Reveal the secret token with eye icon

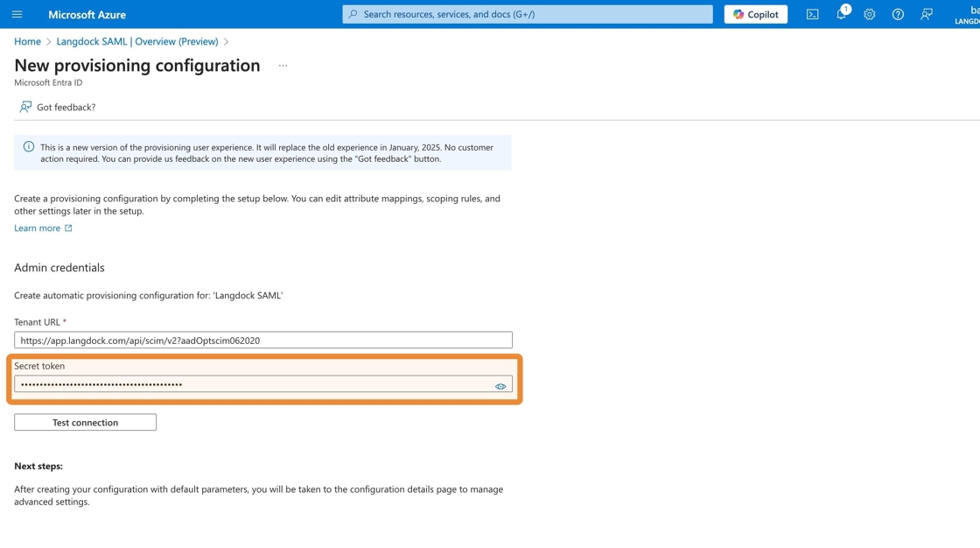click(500, 387)
